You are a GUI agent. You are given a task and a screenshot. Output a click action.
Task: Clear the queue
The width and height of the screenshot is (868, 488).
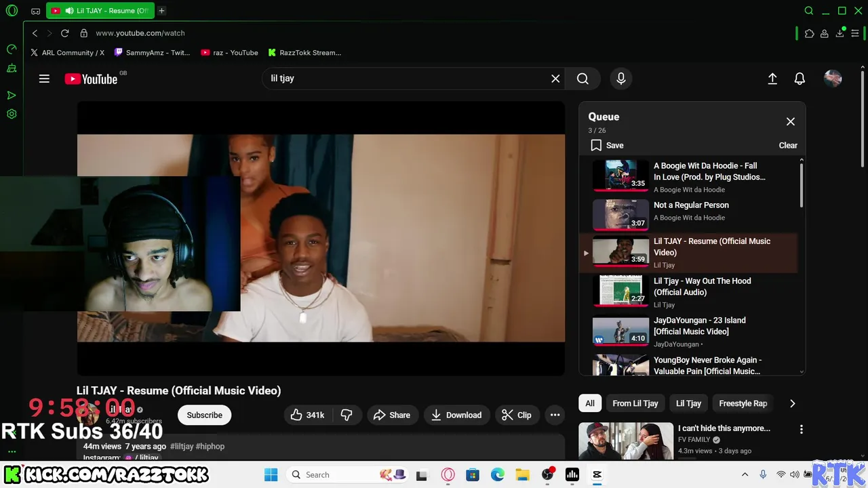pos(788,145)
